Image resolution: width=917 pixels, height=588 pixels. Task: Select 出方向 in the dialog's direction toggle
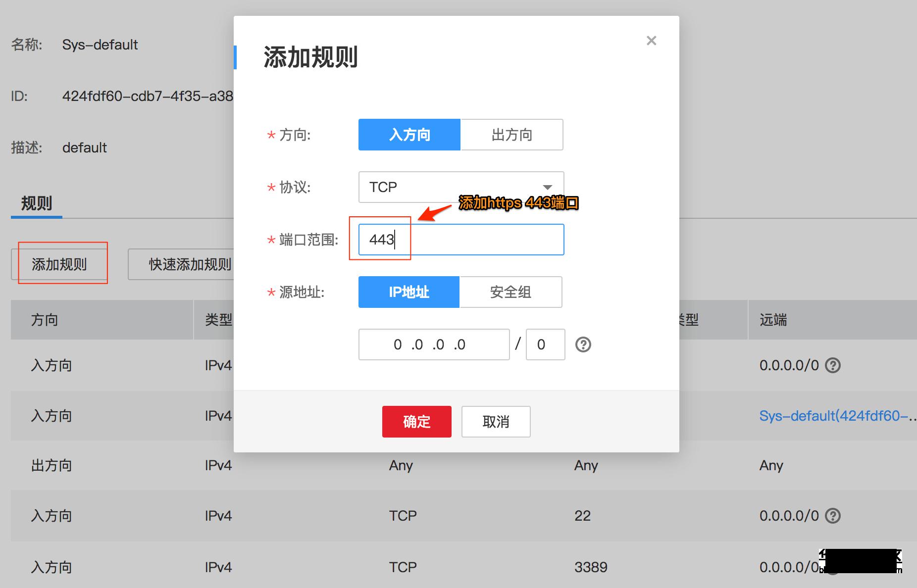[511, 135]
